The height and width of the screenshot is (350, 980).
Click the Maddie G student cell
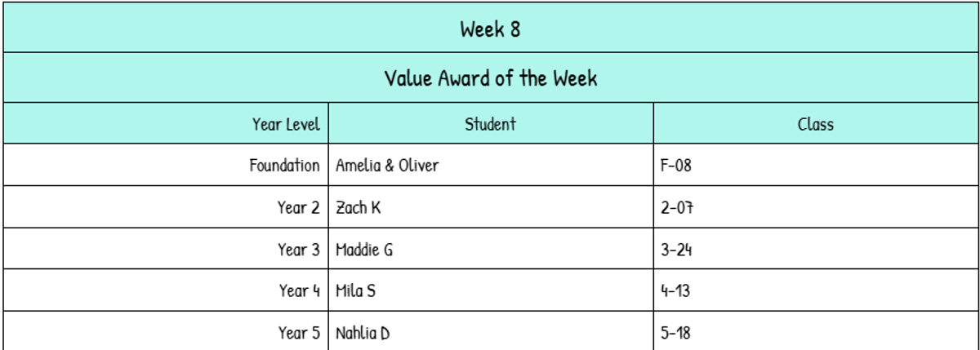(x=364, y=249)
